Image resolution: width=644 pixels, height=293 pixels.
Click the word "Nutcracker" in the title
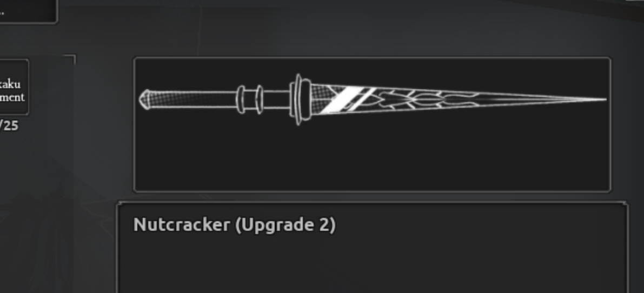[x=182, y=225]
